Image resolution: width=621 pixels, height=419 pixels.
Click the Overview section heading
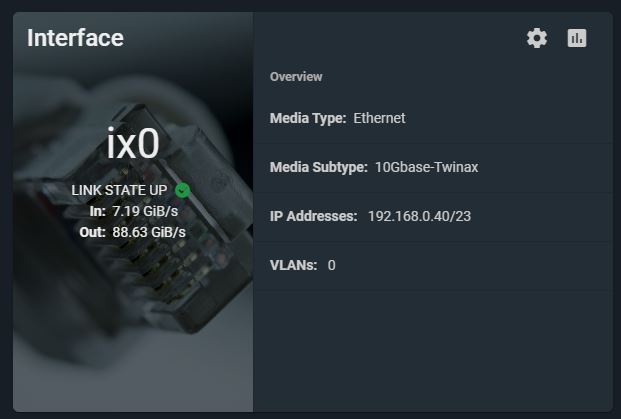pos(296,77)
